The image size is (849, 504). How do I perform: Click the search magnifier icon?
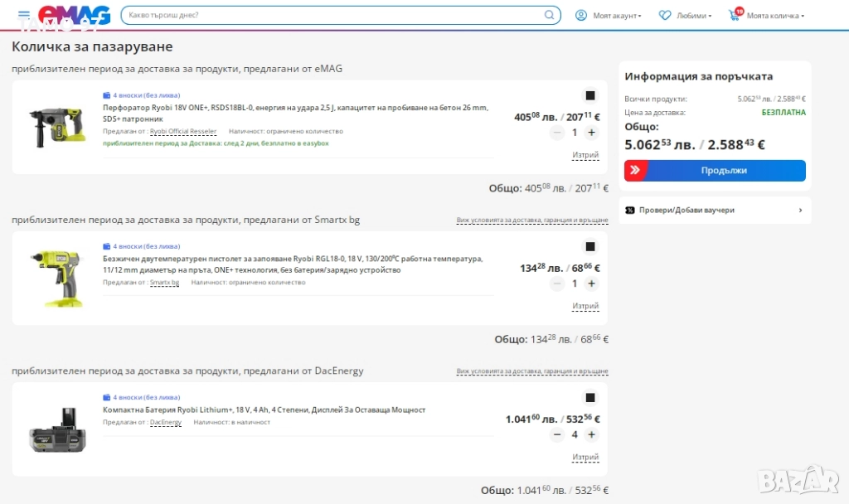tap(549, 15)
